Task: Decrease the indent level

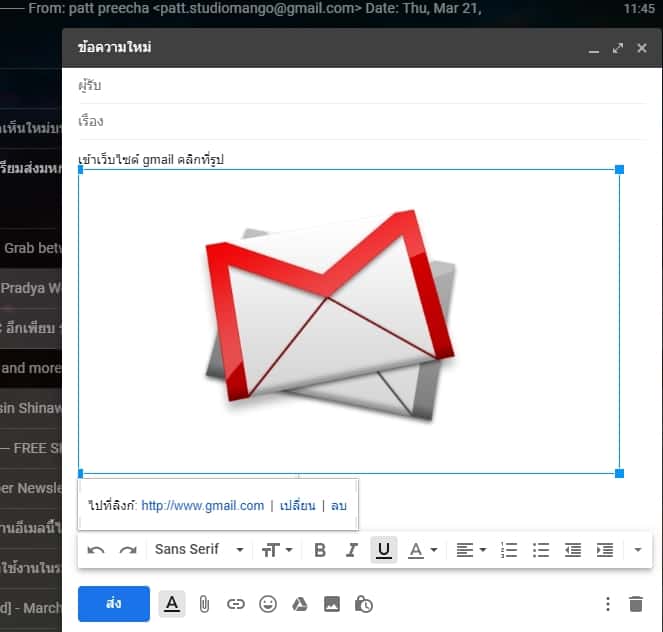Action: (x=573, y=550)
